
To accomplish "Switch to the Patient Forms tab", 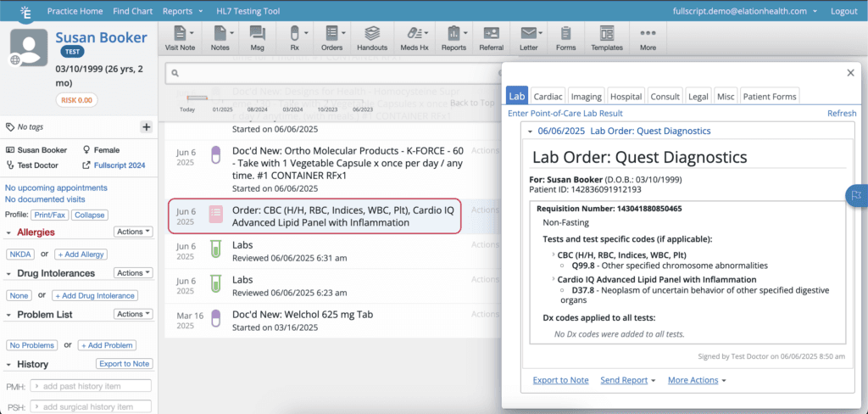I will [x=770, y=97].
